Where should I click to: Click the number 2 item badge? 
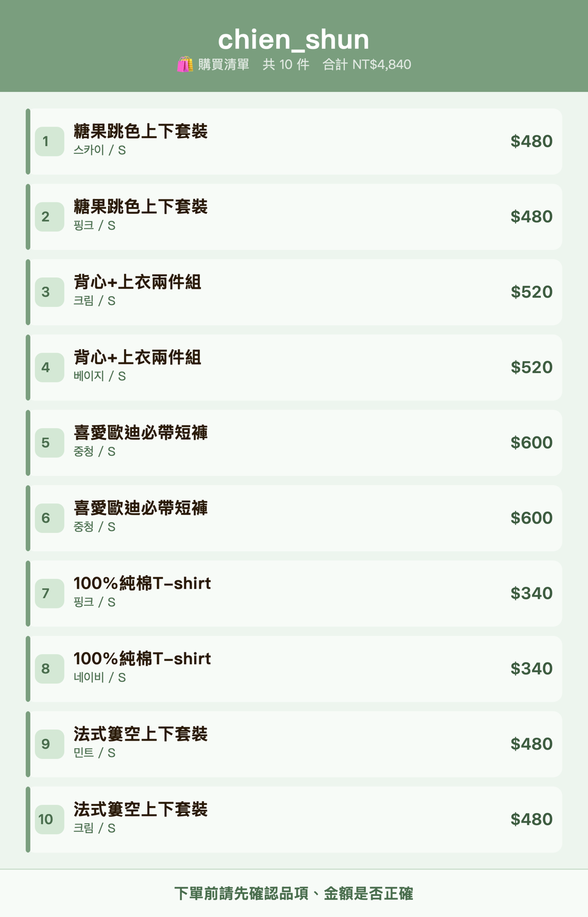(x=49, y=216)
